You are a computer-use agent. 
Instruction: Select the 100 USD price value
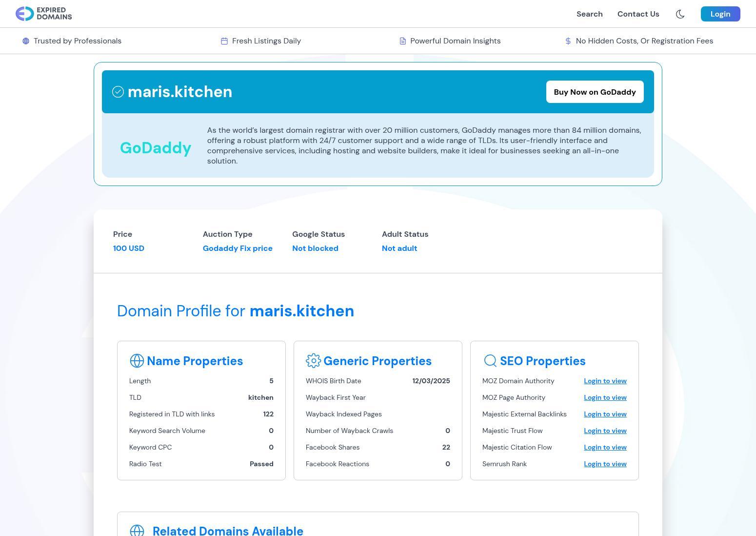pyautogui.click(x=129, y=248)
